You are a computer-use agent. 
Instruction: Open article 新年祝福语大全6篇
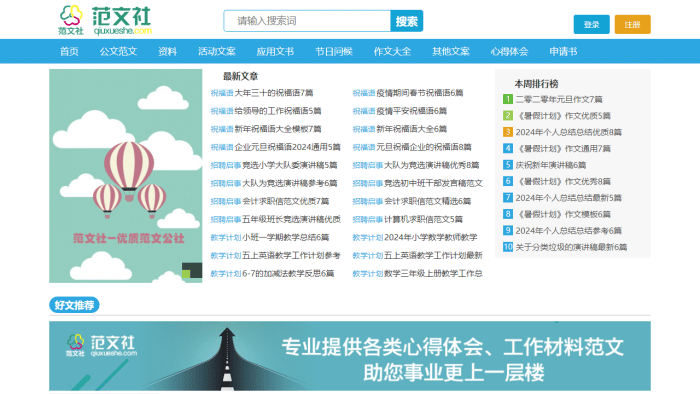412,129
